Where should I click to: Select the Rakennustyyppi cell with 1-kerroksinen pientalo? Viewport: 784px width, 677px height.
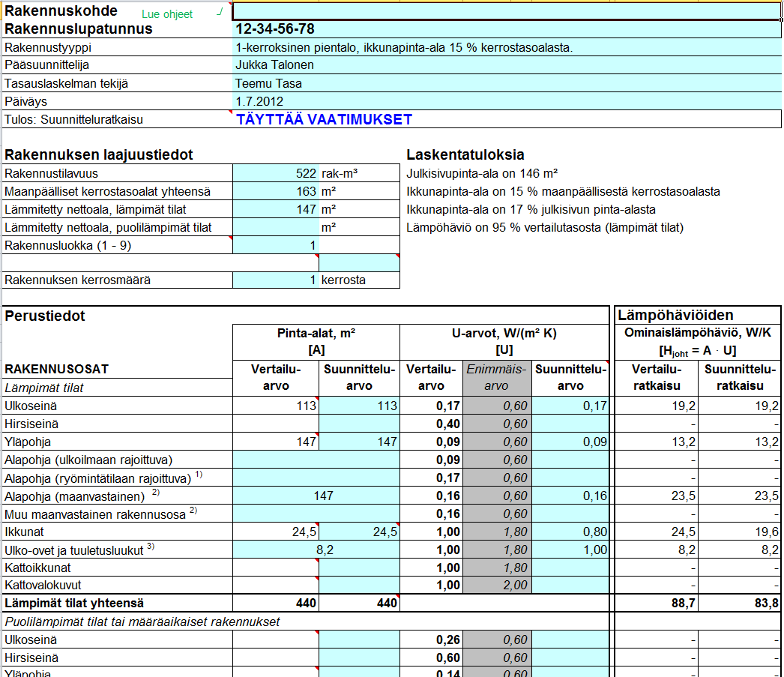click(x=507, y=47)
